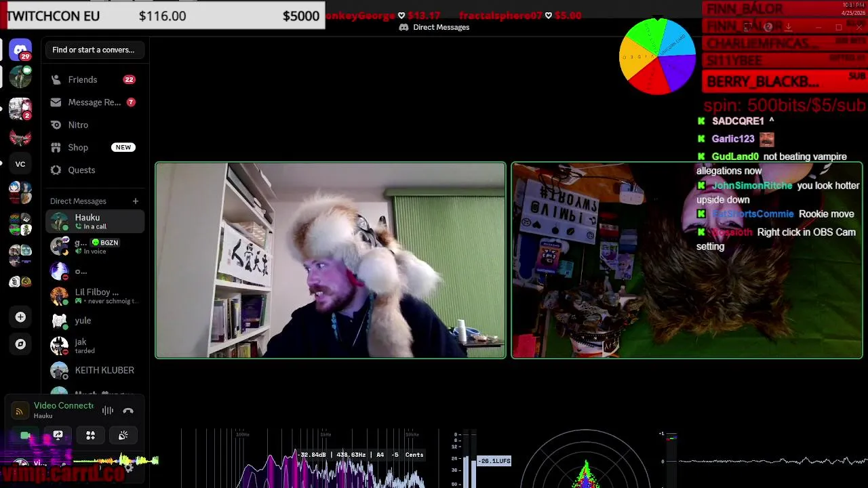Click the upside-down right video tile

click(686, 260)
